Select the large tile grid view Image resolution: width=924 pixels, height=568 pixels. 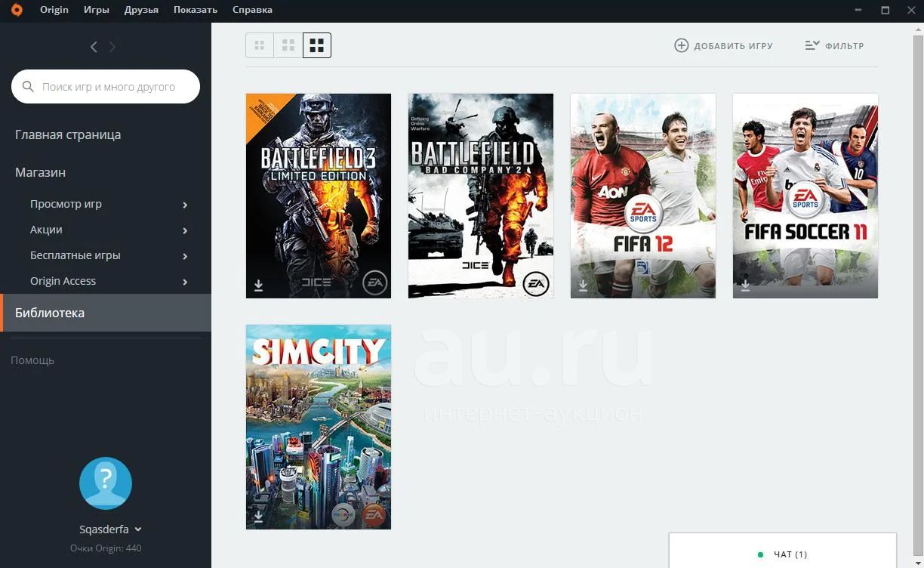317,45
